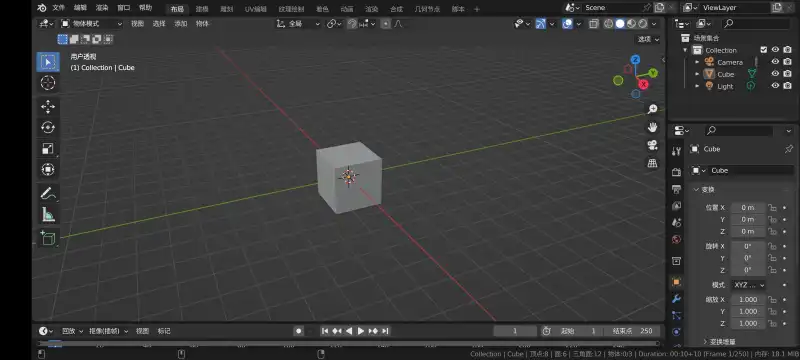Switch to the UV编辑 workspace tab
The height and width of the screenshot is (360, 800).
[x=256, y=9]
